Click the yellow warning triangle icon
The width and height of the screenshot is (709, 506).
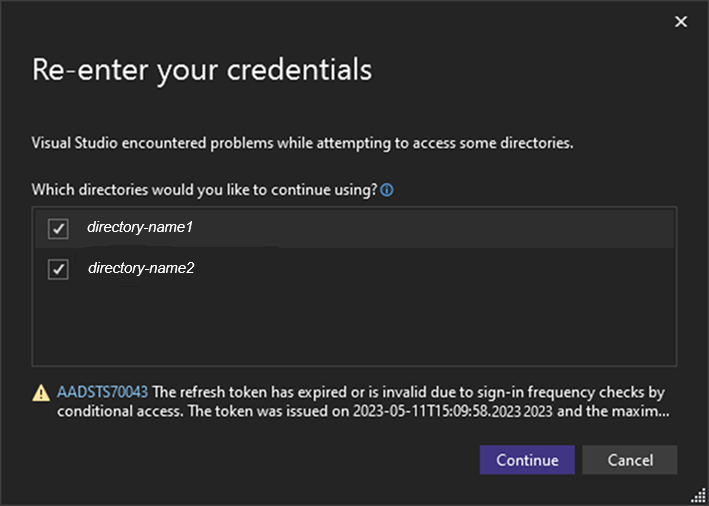pos(42,393)
